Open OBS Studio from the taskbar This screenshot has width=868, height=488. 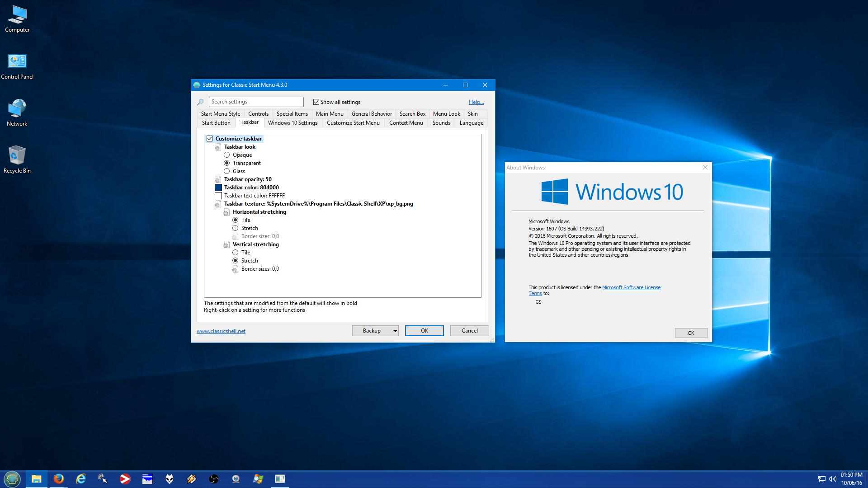[x=214, y=479]
